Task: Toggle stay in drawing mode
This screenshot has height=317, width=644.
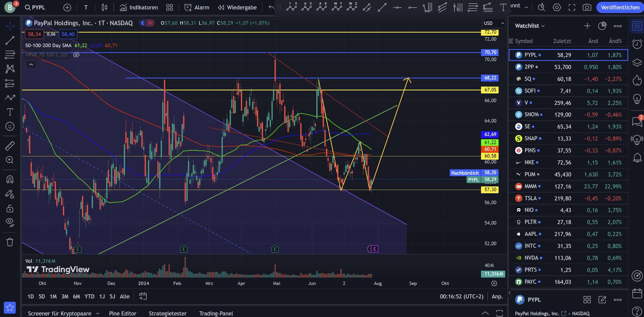Action: tap(10, 194)
